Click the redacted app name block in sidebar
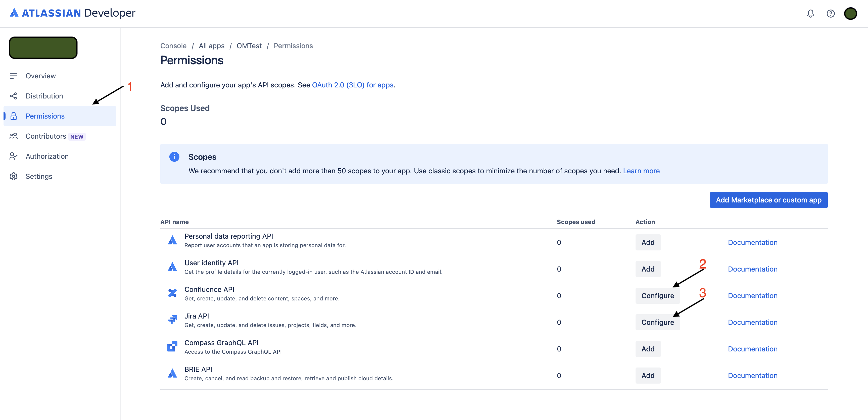Viewport: 868px width, 420px height. [43, 47]
